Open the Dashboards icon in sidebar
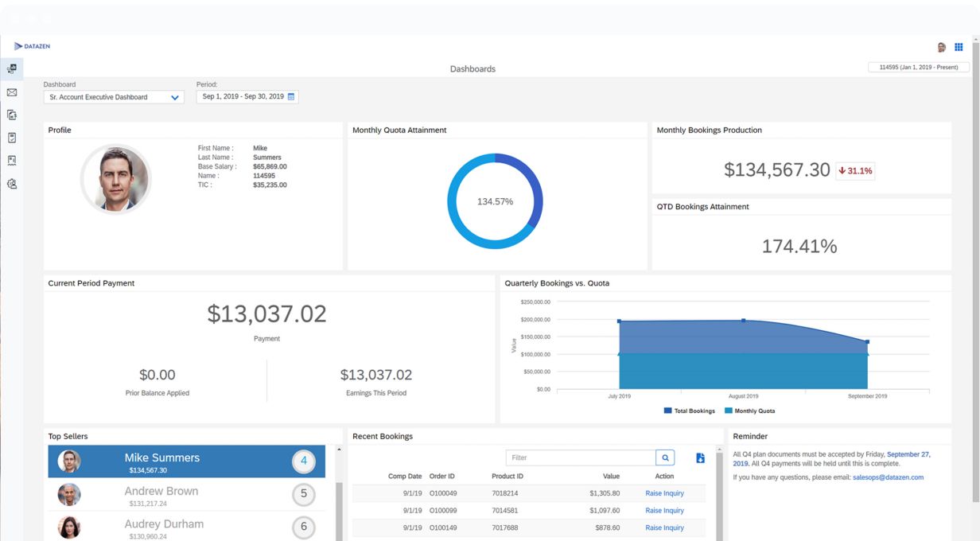The width and height of the screenshot is (980, 541). pos(12,69)
